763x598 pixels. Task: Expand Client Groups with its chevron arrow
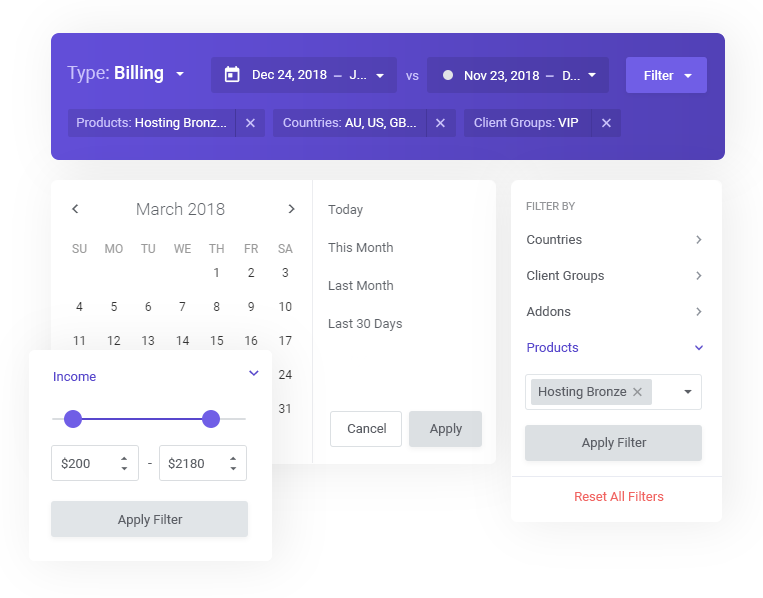click(x=699, y=275)
